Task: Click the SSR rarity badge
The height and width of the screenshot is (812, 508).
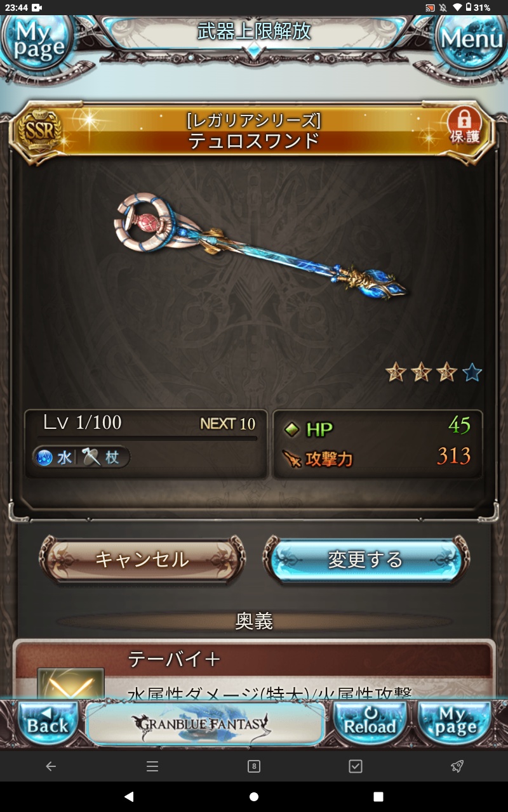Action: click(x=39, y=131)
